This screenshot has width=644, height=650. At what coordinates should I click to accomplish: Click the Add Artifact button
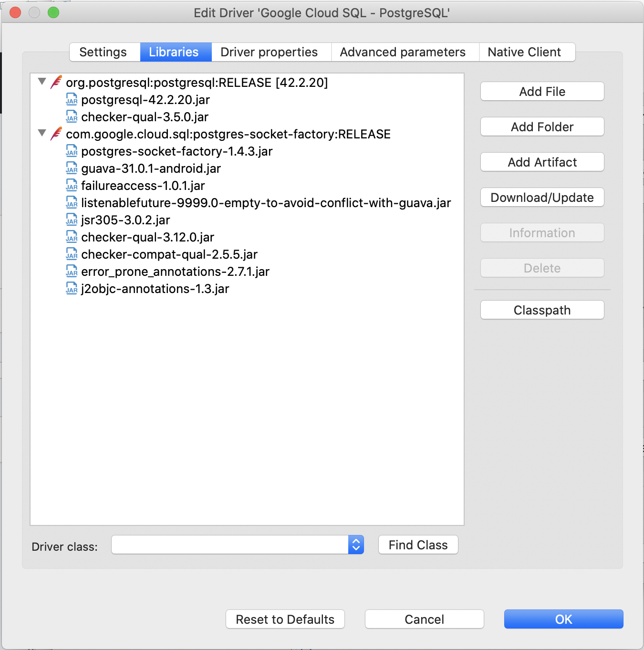542,162
